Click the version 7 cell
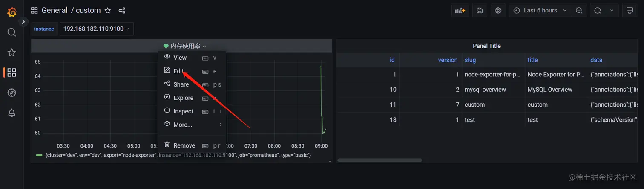The width and height of the screenshot is (644, 189). [431, 105]
